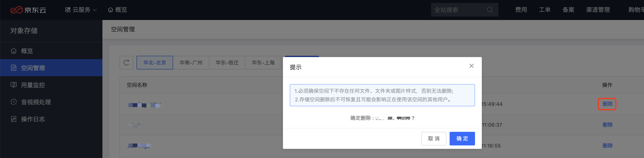Screen dimensions: 644x158
Task: Click the 11:16:55 timestamp cell
Action: 491,146
